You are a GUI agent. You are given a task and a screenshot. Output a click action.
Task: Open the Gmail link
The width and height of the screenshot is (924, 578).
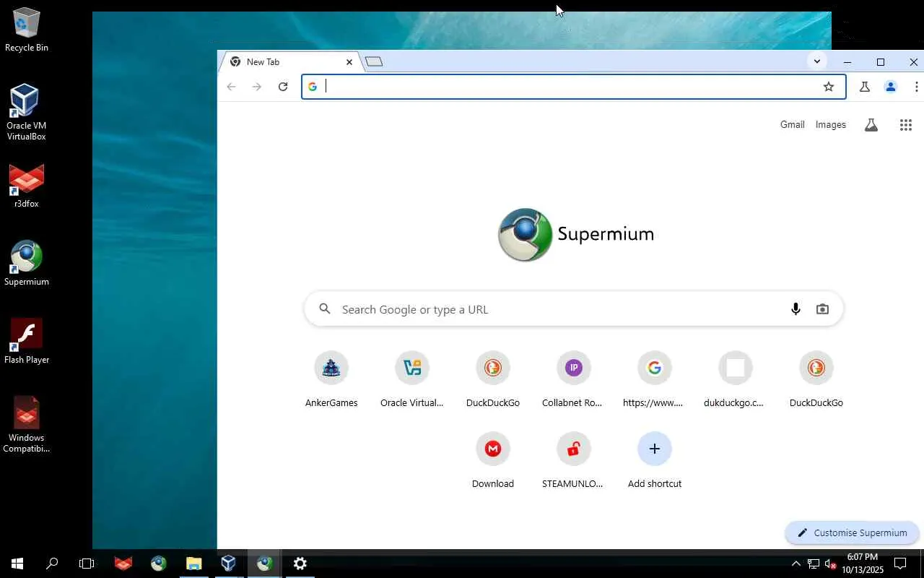[792, 125]
